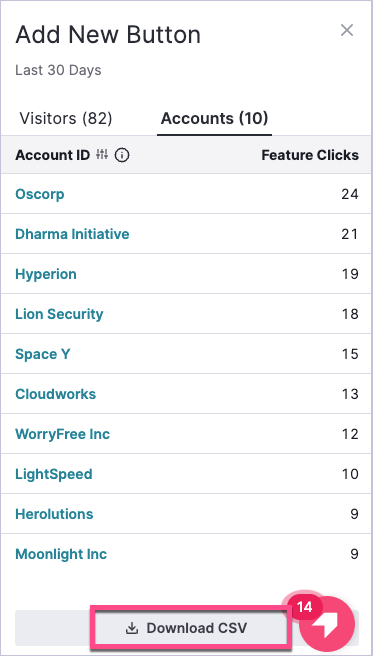This screenshot has height=656, width=373.
Task: Click the Account ID info icon
Action: (122, 156)
